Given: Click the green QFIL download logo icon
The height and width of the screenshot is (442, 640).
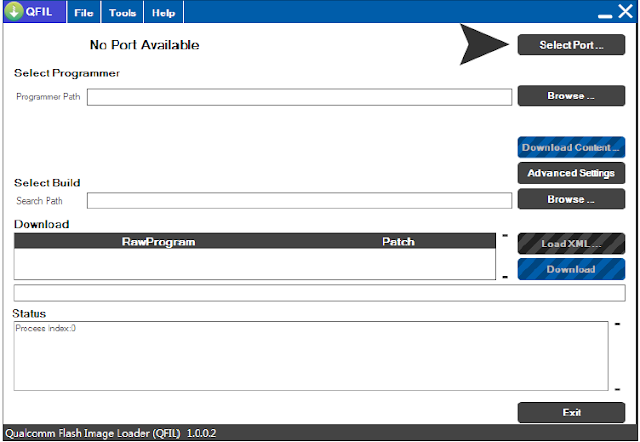Looking at the screenshot, I should 13,11.
